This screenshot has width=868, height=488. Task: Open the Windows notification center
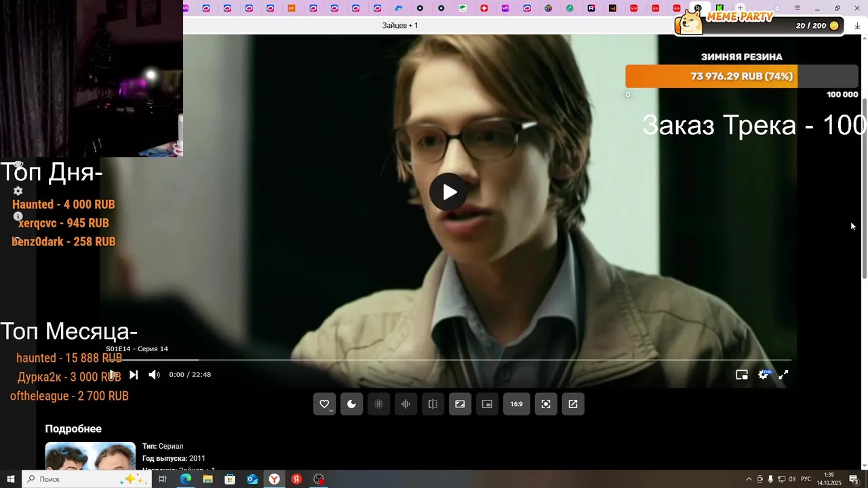854,479
